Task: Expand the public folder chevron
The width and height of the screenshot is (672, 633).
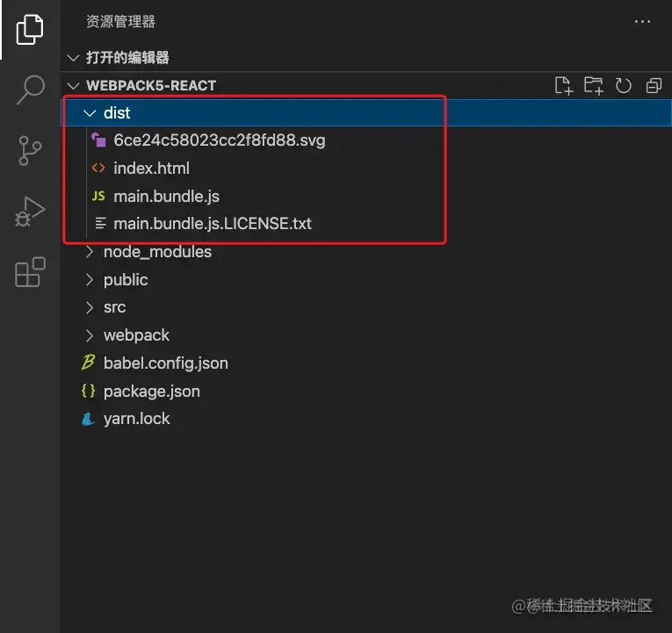Action: pos(89,280)
